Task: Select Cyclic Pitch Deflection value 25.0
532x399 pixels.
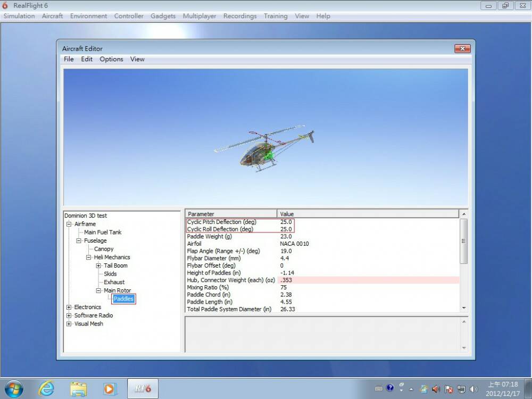Action: (x=286, y=222)
